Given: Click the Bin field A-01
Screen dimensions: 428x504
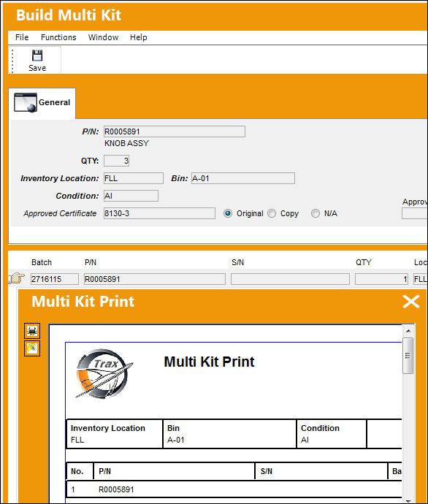Looking at the screenshot, I should click(243, 178).
